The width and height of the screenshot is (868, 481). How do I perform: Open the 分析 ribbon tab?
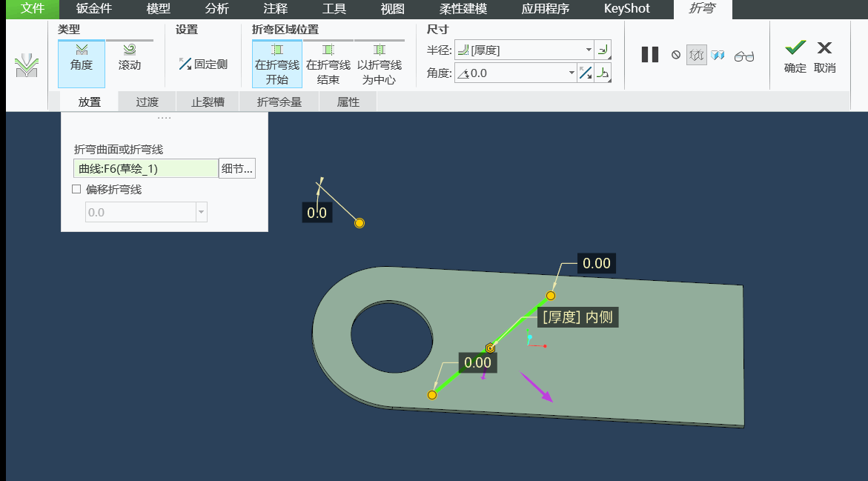[216, 9]
